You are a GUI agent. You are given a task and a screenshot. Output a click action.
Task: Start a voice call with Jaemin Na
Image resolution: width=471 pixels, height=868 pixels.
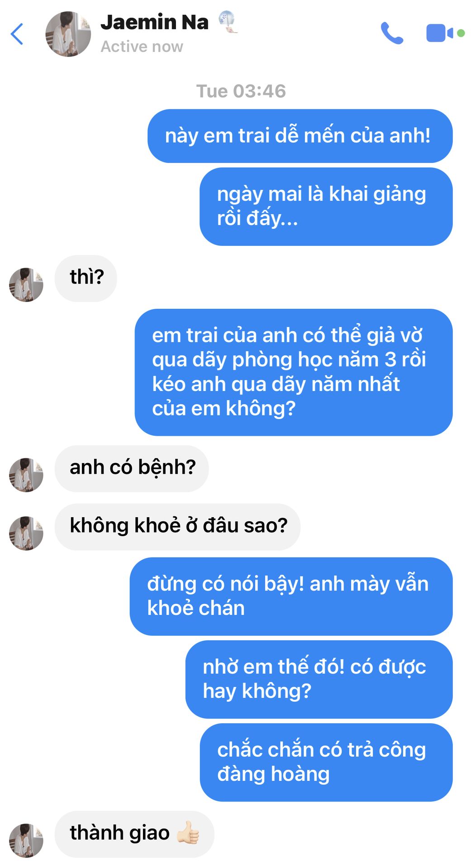392,33
